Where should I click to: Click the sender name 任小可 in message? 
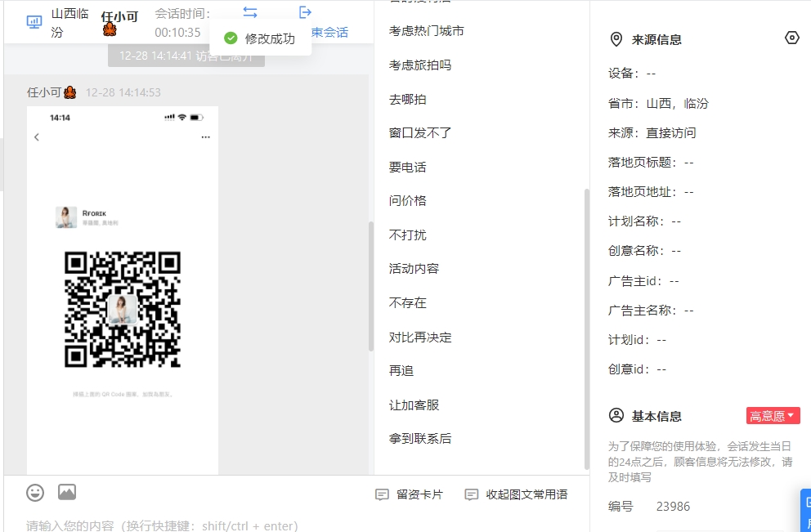(x=44, y=92)
